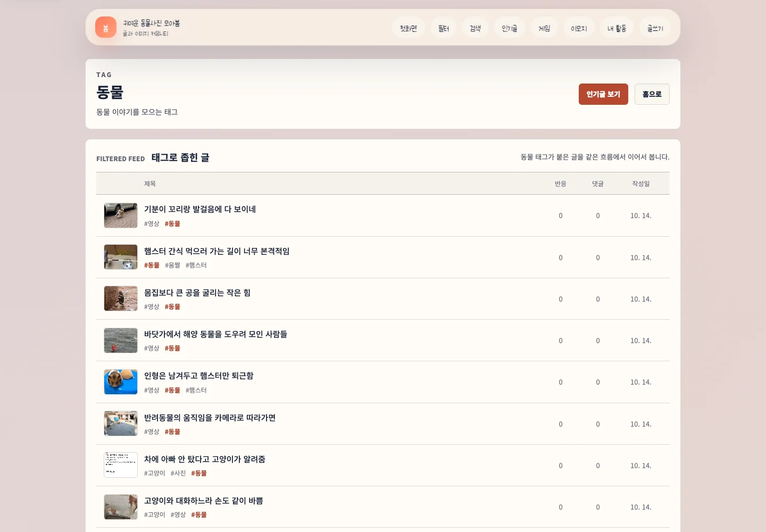Open thumbnail of 기분이 꼬리랑 발걸음에 다 보이네
The height and width of the screenshot is (532, 766).
tap(121, 215)
